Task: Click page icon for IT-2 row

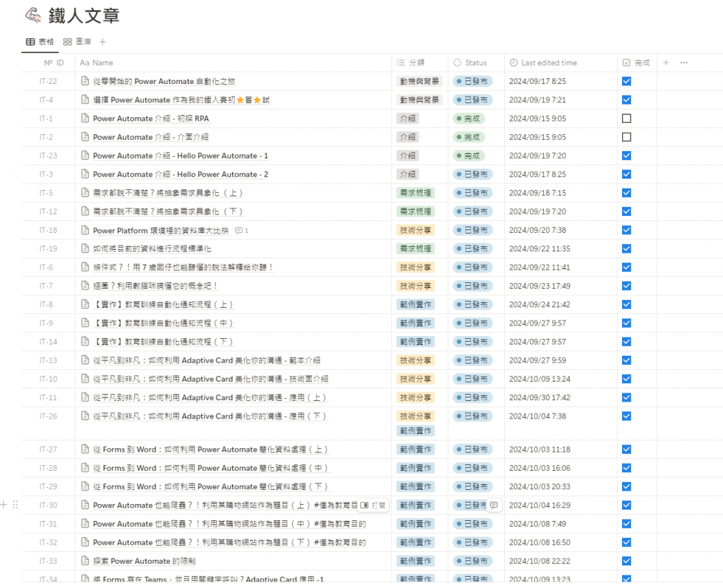Action: tap(85, 137)
